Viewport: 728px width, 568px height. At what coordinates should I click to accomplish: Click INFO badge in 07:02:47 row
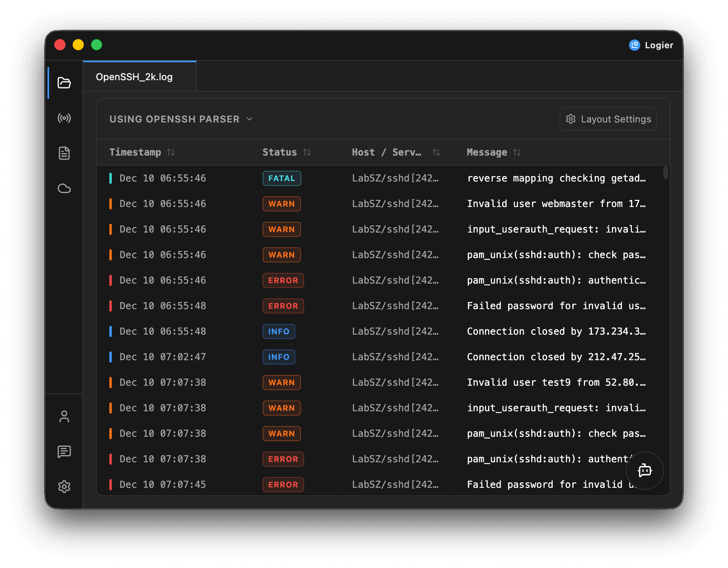279,357
